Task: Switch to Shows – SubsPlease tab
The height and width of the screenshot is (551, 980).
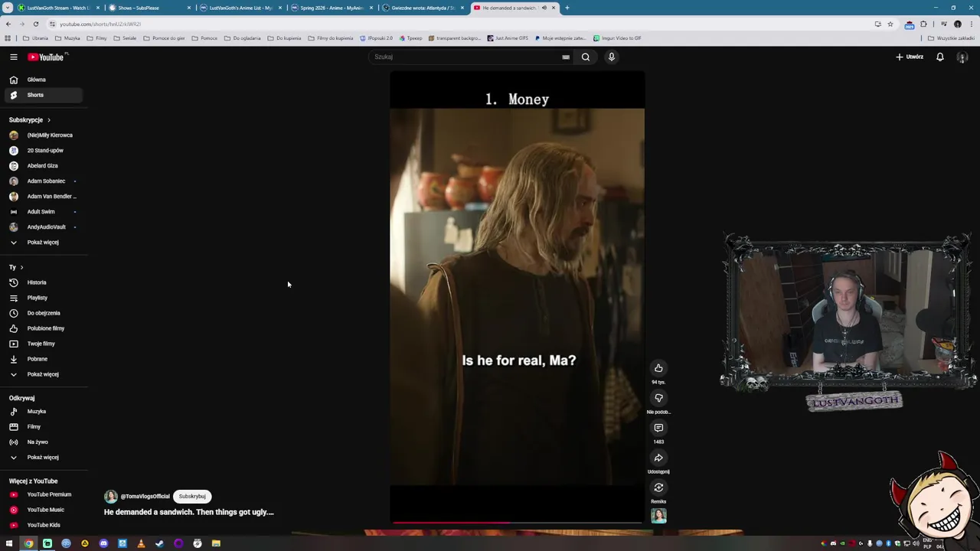Action: click(149, 8)
